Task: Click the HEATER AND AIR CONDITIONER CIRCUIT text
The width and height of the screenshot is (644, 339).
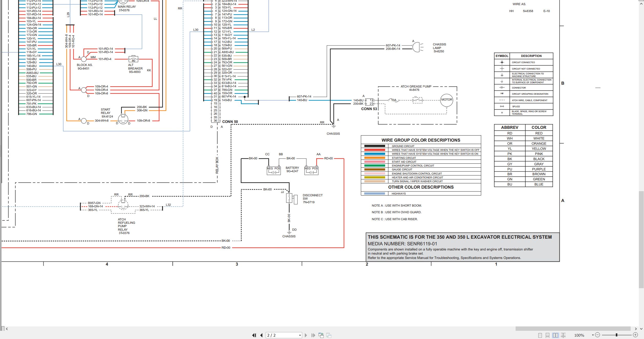Action: 417,177
